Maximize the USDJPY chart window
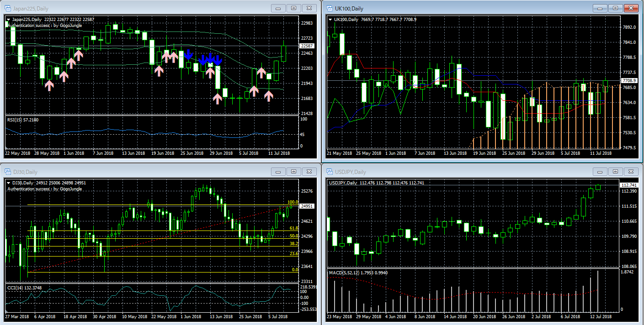644x325 pixels. point(615,172)
